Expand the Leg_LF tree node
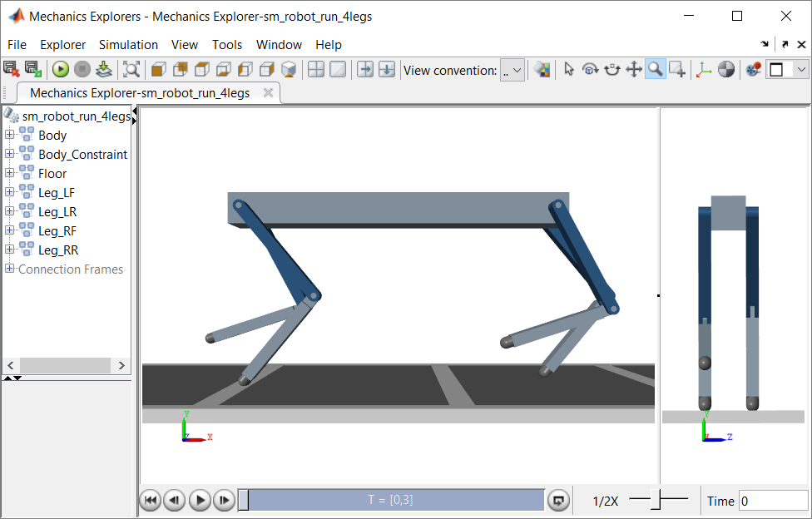812x519 pixels. [x=9, y=192]
